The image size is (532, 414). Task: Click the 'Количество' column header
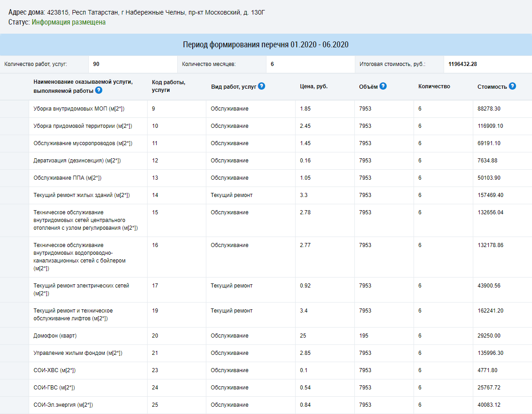tap(434, 86)
